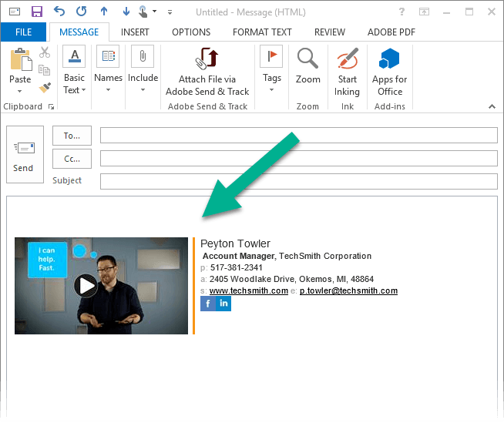Screen dimensions: 504x423
Task: Click the envelope icon in the title bar
Action: coord(15,12)
